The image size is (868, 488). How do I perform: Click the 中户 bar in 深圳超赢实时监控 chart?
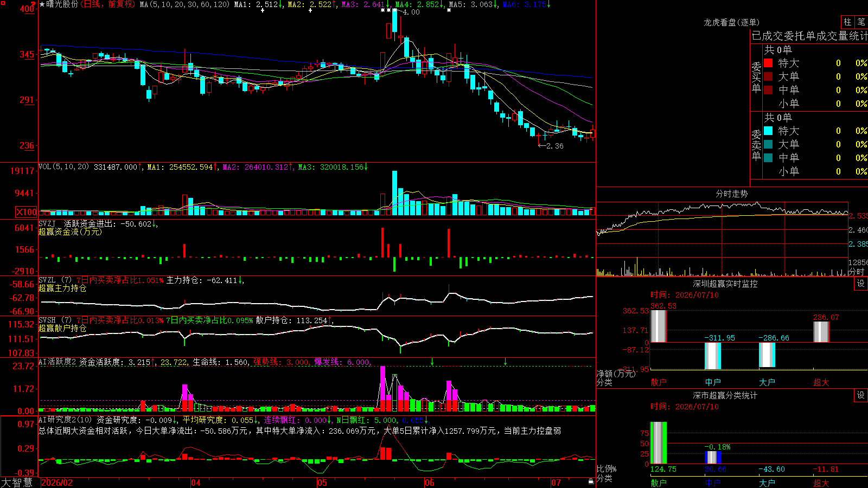click(713, 356)
